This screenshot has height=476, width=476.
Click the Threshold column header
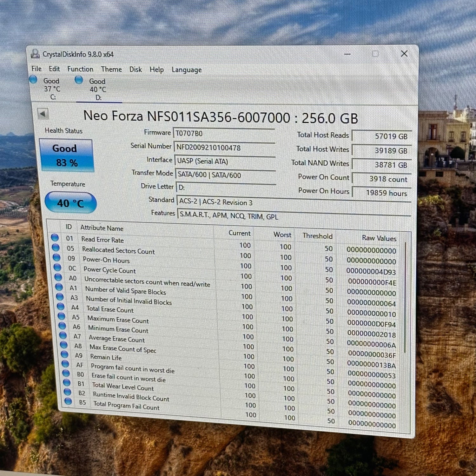pos(317,236)
